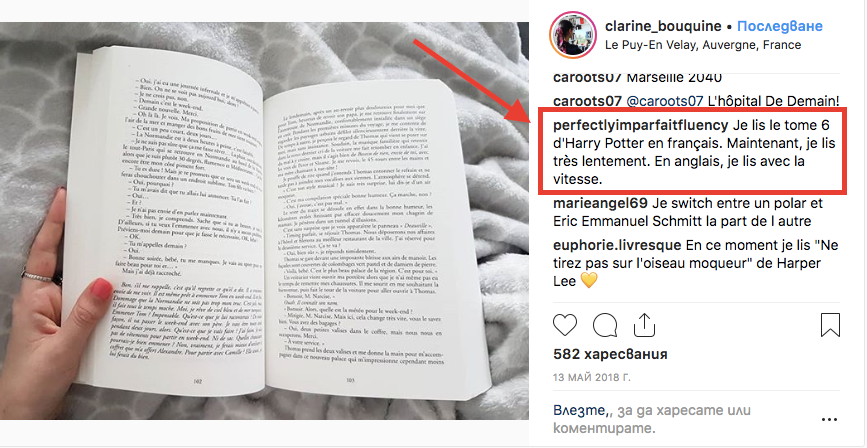This screenshot has width=867, height=448.
Task: Open marieangel69 commenter profile
Action: point(596,203)
